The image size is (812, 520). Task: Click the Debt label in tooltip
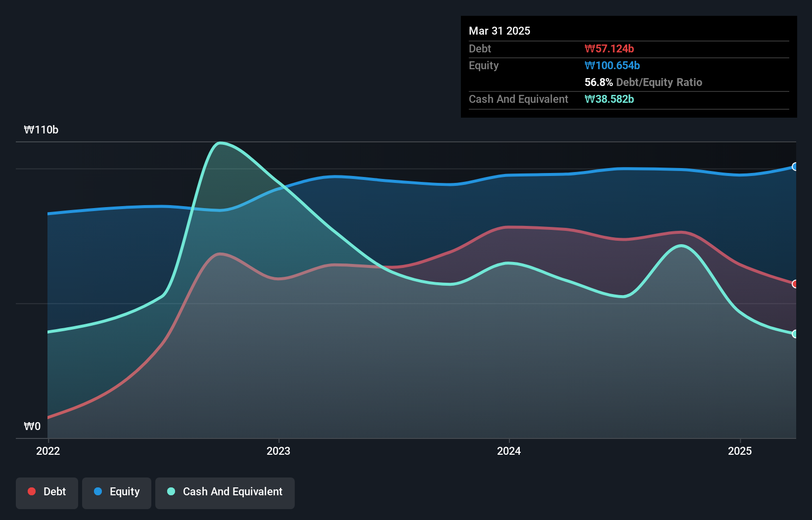480,48
